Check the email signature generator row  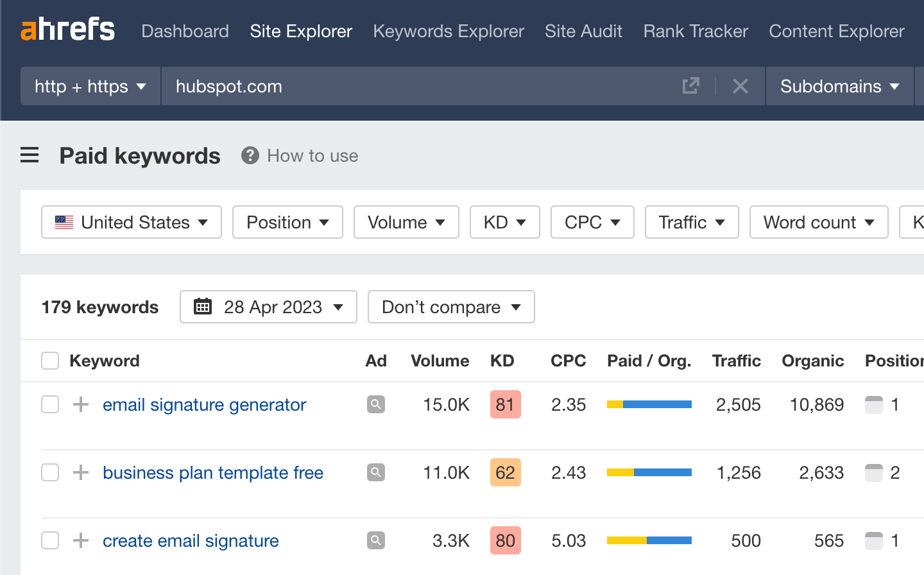click(49, 404)
